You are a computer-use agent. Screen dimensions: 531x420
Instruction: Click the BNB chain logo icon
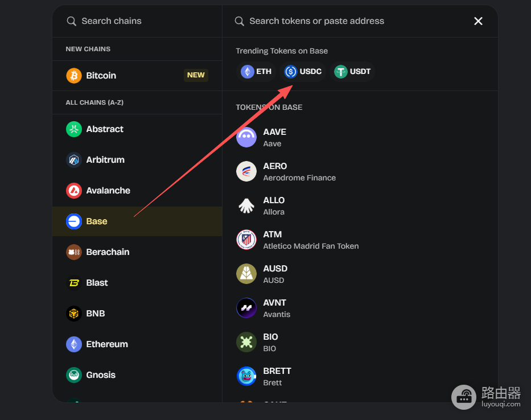pos(74,314)
